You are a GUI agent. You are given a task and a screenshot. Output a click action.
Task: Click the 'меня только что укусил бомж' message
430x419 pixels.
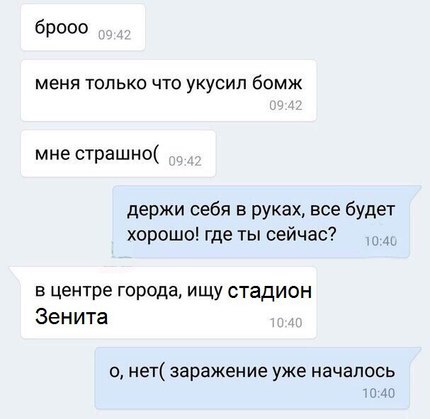click(168, 91)
